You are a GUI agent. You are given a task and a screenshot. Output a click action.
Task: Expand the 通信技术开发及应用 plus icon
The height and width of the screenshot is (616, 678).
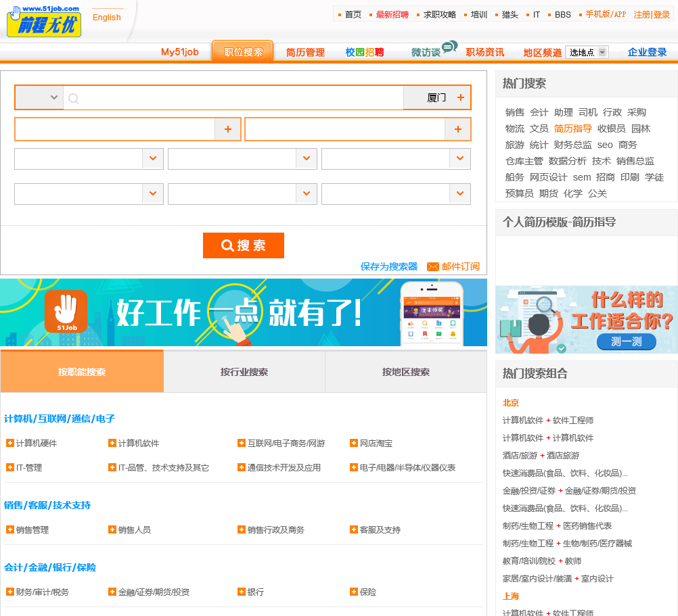click(242, 467)
